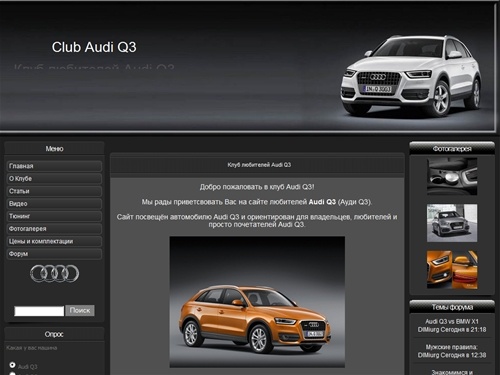The width and height of the screenshot is (500, 375).
Task: Open Фотогалерея in the left menu
Action: tap(54, 229)
